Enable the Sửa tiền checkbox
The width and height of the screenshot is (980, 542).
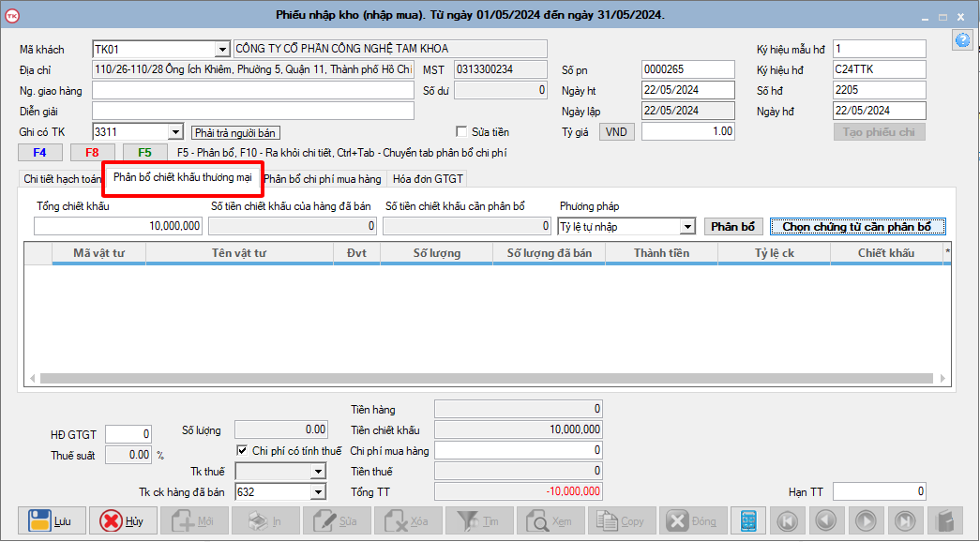click(461, 132)
